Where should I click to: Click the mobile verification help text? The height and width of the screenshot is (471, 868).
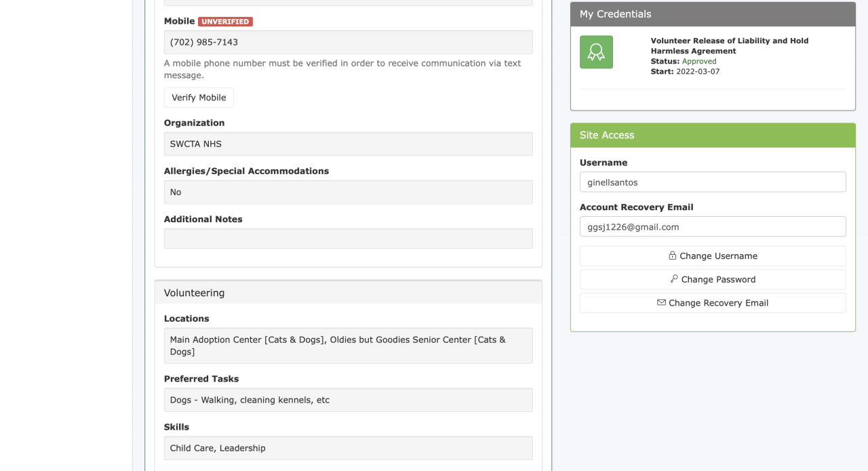[x=342, y=69]
